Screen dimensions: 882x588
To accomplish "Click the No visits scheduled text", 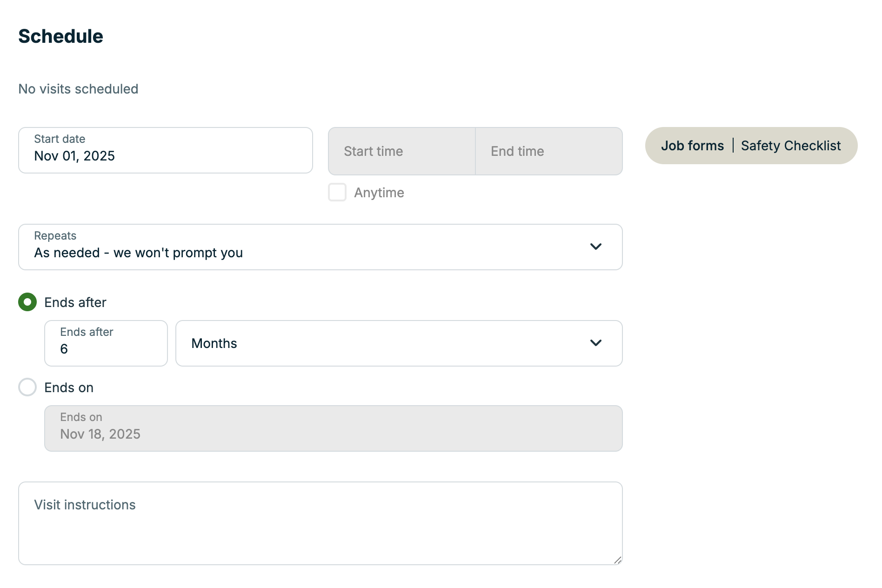I will [78, 89].
